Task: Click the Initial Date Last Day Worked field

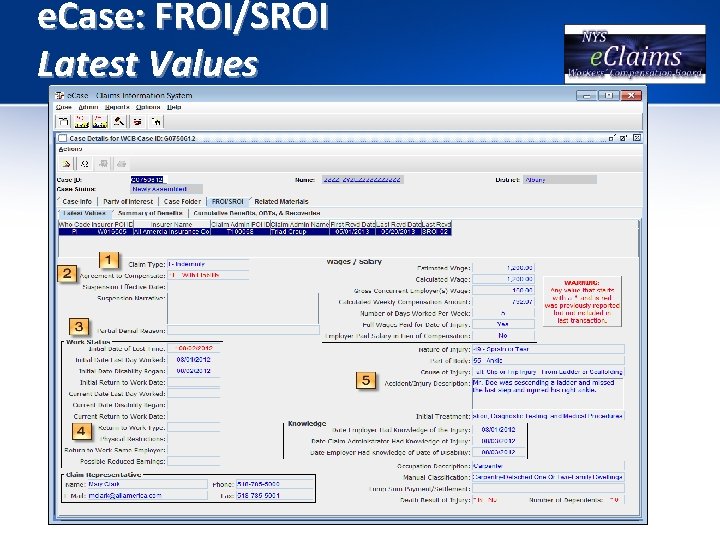Action: coord(194,360)
